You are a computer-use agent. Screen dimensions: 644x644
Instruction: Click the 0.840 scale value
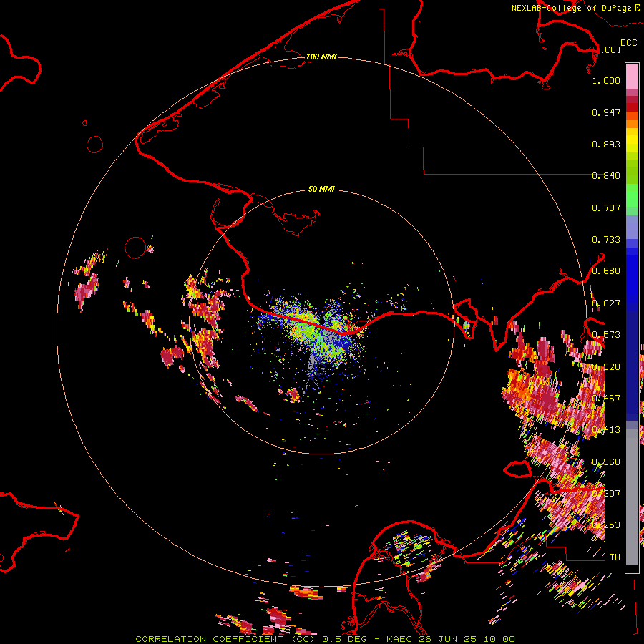pos(606,176)
